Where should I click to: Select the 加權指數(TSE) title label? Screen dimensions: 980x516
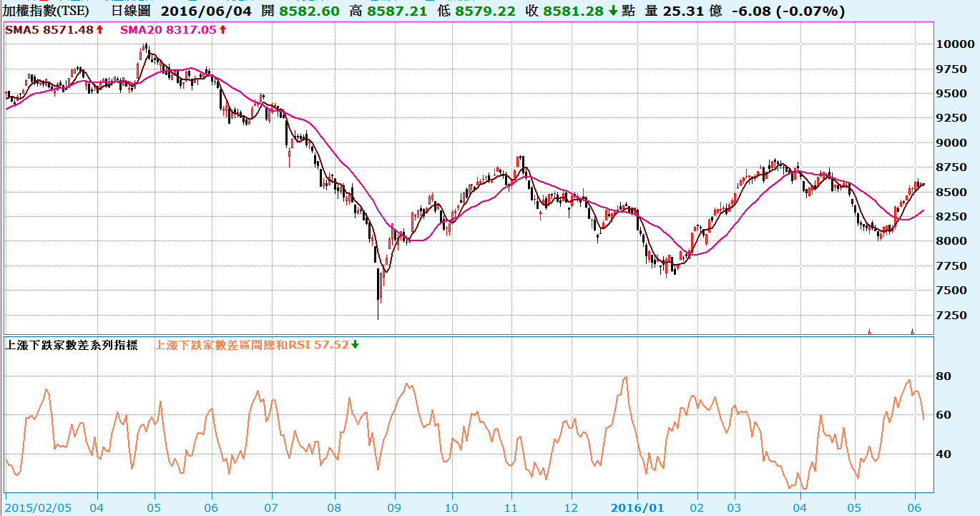point(46,11)
